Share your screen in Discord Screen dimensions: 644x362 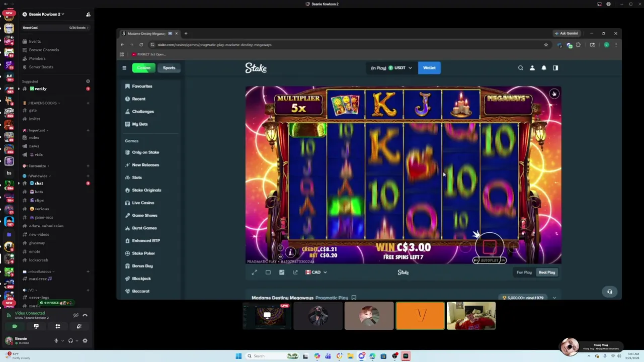(36, 326)
